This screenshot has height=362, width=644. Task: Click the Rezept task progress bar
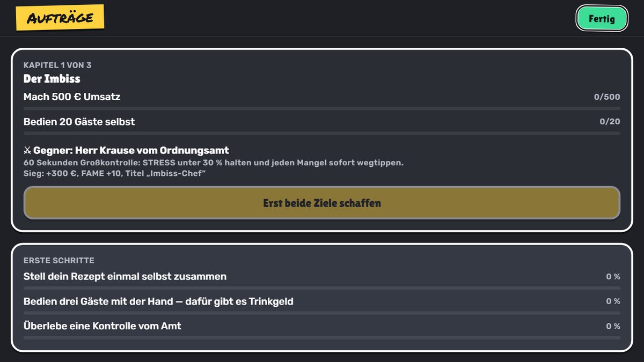point(322,288)
